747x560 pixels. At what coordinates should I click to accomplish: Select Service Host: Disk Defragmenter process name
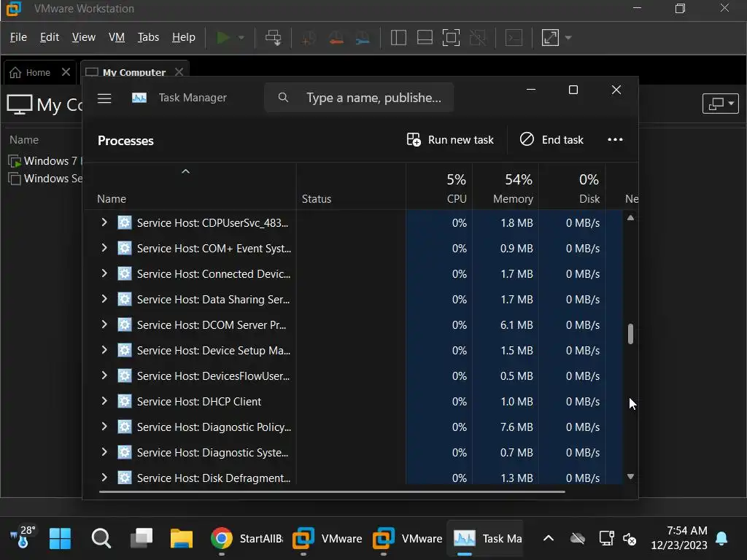(x=214, y=478)
